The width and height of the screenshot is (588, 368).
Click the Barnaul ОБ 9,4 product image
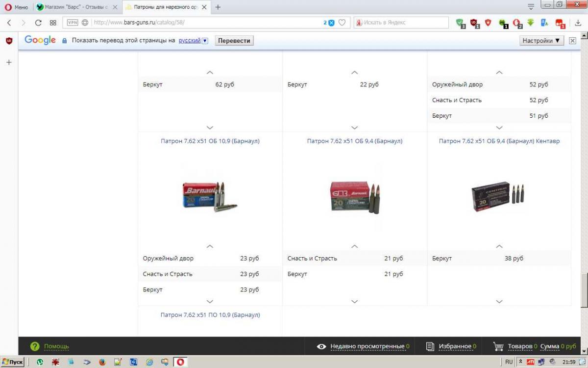coord(354,196)
